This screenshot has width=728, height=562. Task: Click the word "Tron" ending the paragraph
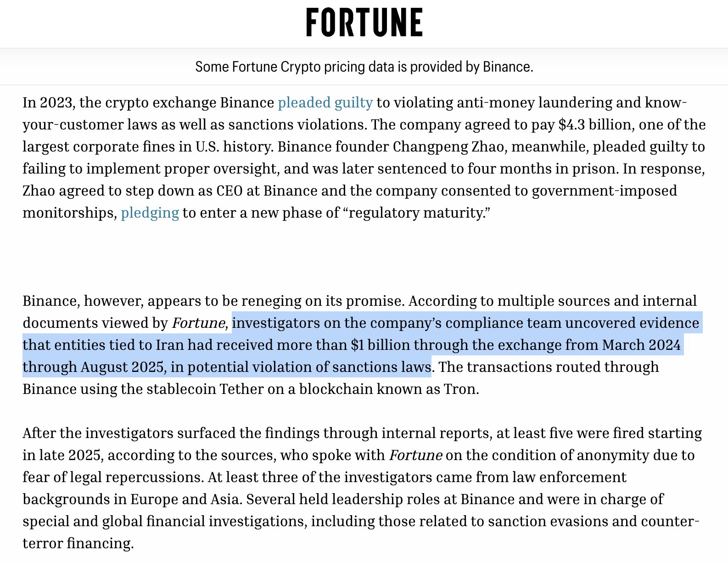[460, 389]
